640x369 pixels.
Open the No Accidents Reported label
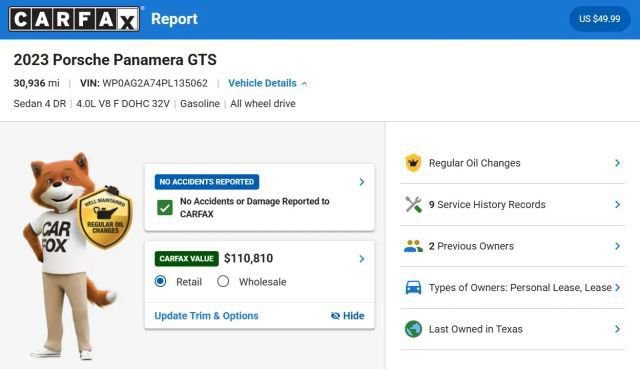coord(207,182)
